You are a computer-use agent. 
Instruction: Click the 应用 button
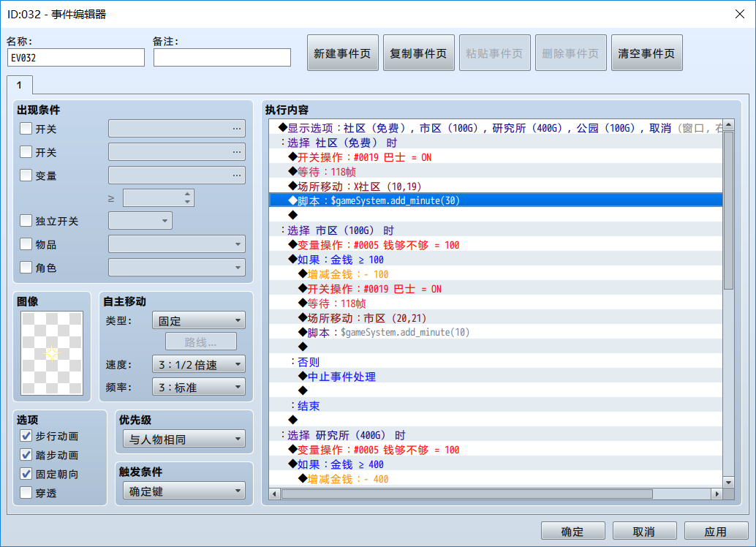(x=716, y=531)
